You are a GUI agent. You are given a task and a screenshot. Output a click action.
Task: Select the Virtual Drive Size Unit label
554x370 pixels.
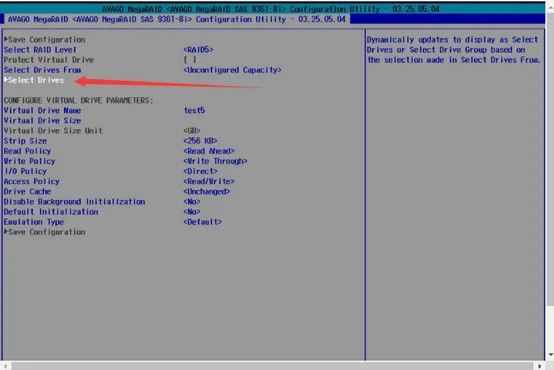click(53, 131)
